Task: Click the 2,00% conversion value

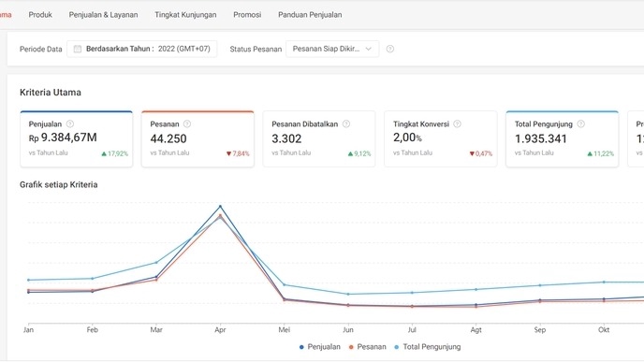Action: click(x=407, y=138)
